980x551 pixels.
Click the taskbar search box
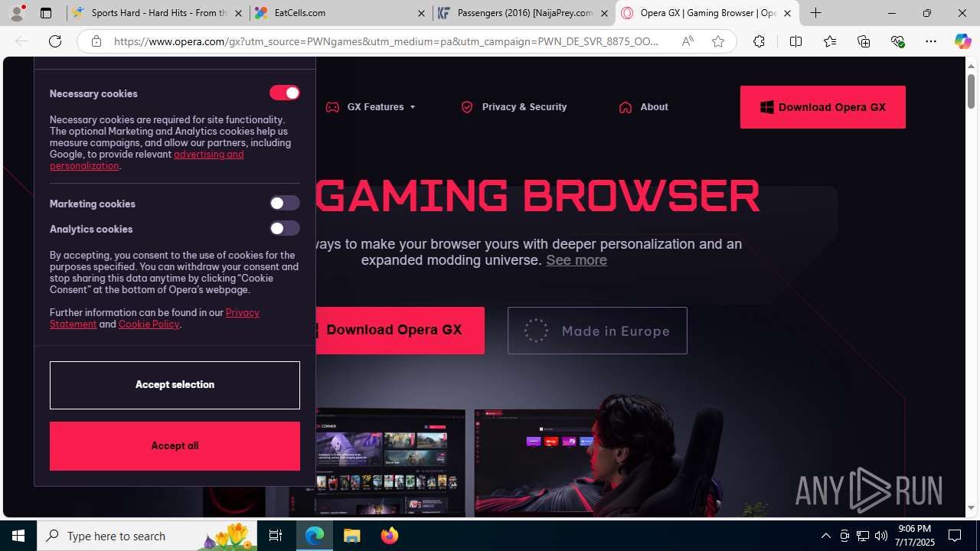tap(147, 536)
